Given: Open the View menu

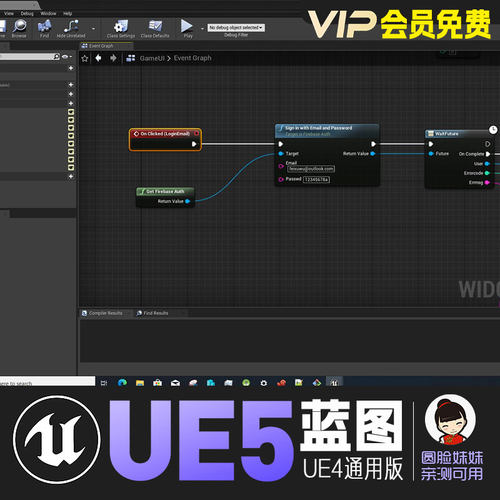Looking at the screenshot, I should click(9, 13).
